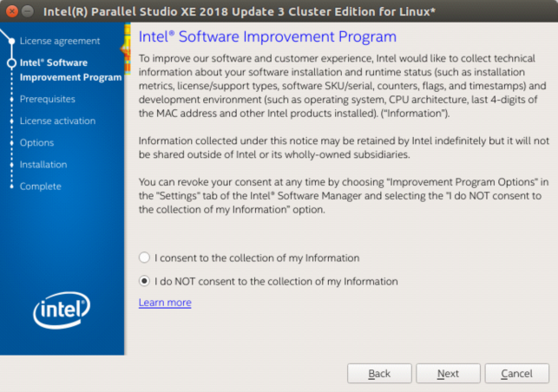Click paragraph starting 'You can revoke your consent'
Viewport: 558px width, 392px height.
(344, 196)
